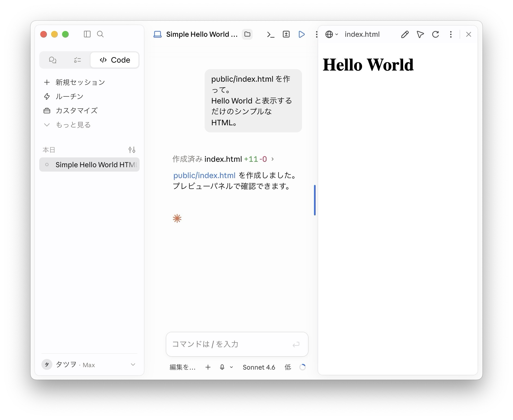Expand the 作成済み index.html diff chevron
The height and width of the screenshot is (420, 513).
click(272, 159)
